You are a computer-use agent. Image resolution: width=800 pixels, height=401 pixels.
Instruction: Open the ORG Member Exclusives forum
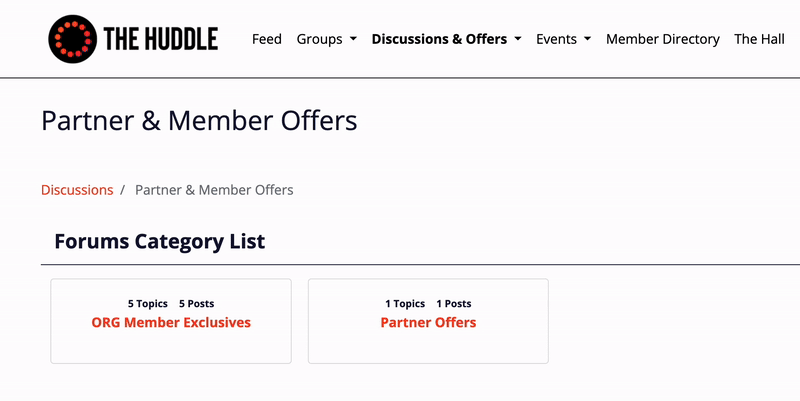[171, 323]
